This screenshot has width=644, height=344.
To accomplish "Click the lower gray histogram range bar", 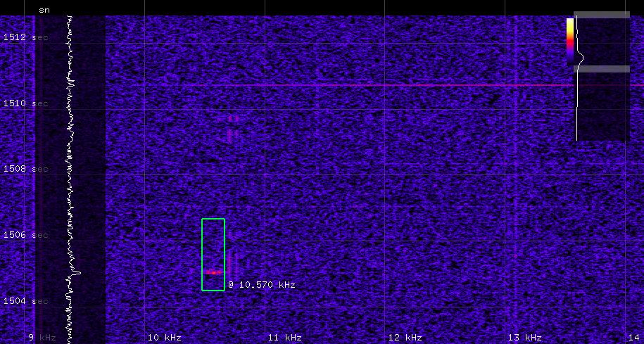I will 602,69.
